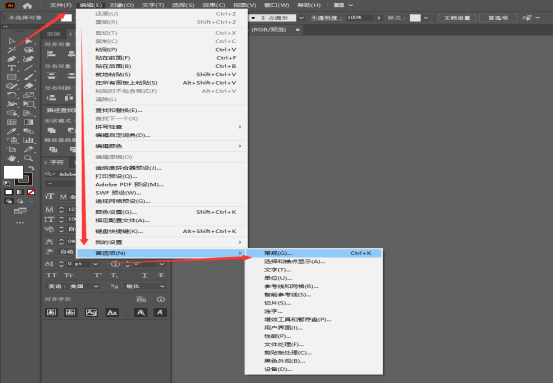Click the Home icon in top bar
This screenshot has width=554, height=383.
click(27, 5)
